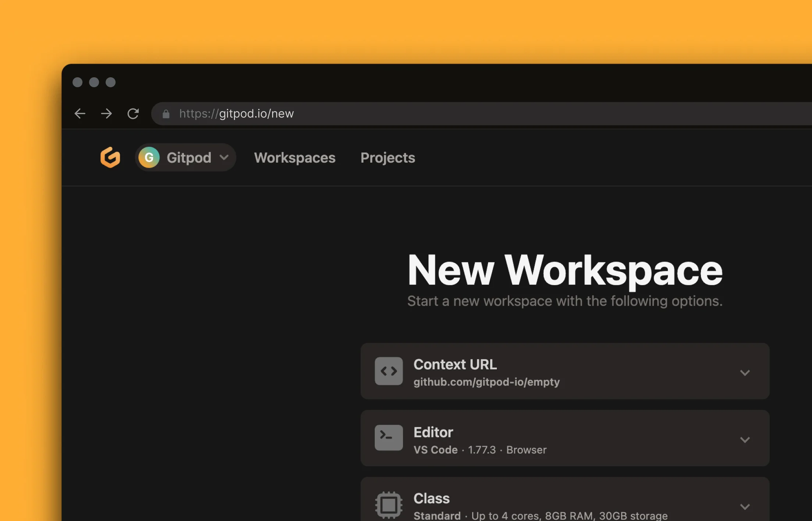The width and height of the screenshot is (812, 521).
Task: Open the Projects tab
Action: 388,157
